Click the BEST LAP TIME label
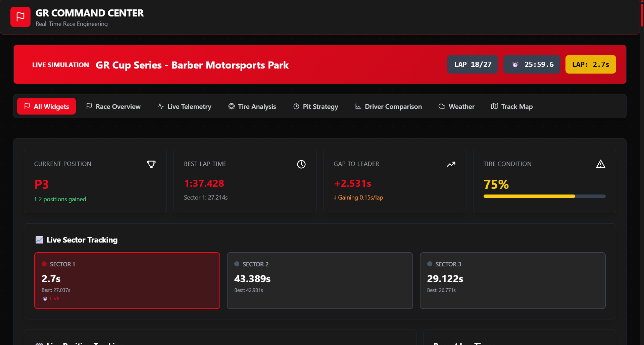The height and width of the screenshot is (345, 644). pyautogui.click(x=205, y=164)
